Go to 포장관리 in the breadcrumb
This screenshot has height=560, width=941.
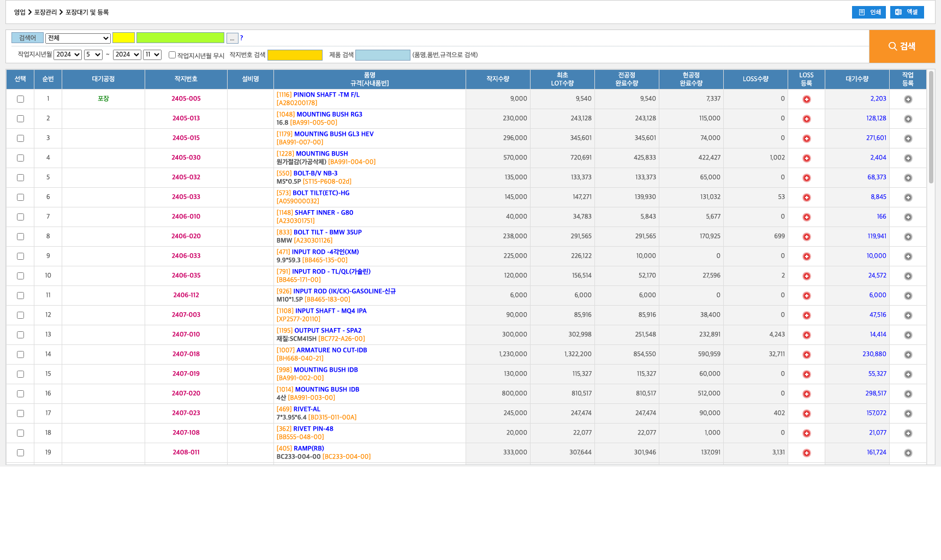pyautogui.click(x=45, y=12)
